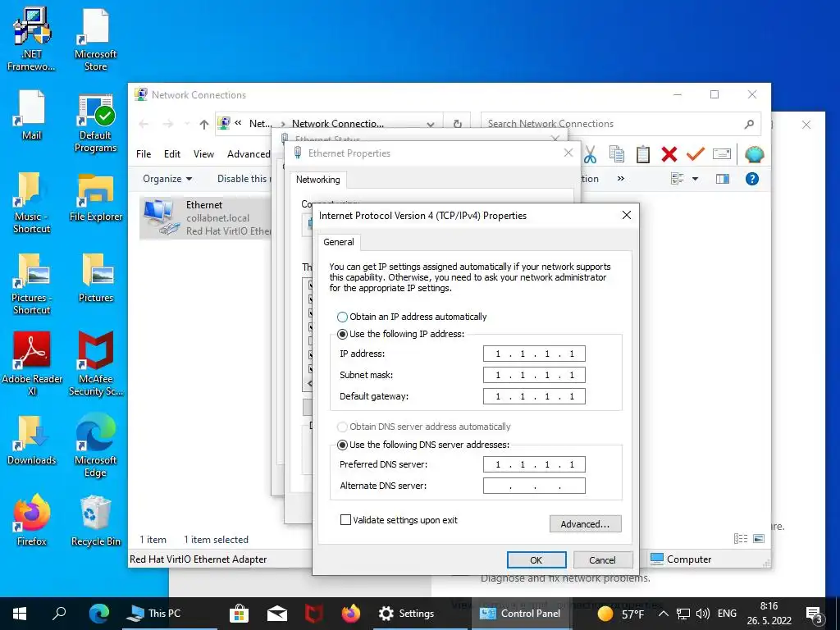Refresh the Network Connections address bar
This screenshot has width=840, height=630.
[458, 125]
